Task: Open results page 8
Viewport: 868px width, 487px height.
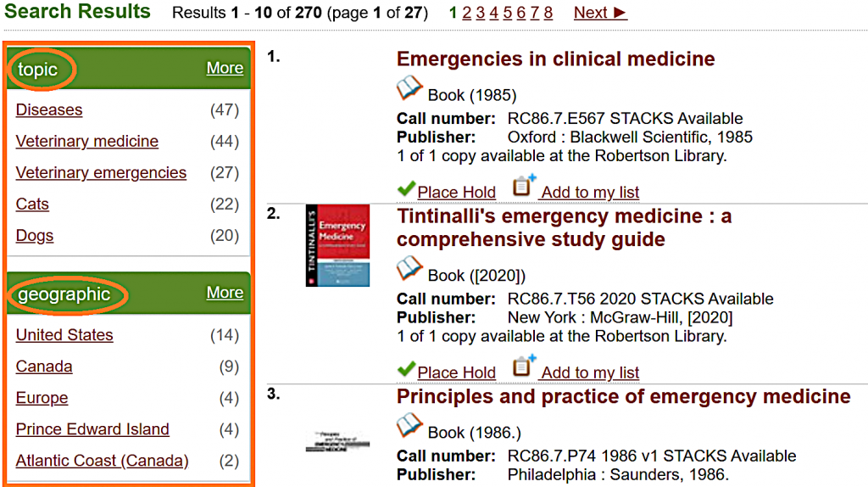Action: [548, 13]
